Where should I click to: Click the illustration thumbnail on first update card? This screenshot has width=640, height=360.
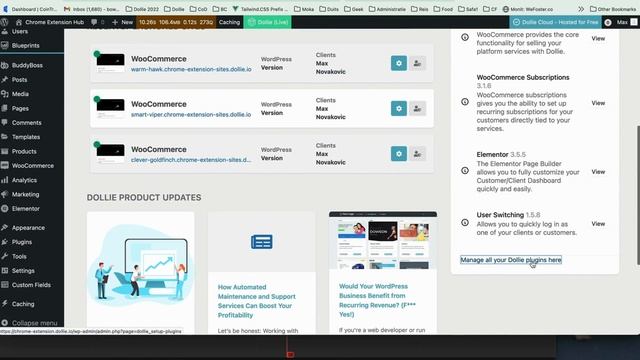(x=140, y=265)
